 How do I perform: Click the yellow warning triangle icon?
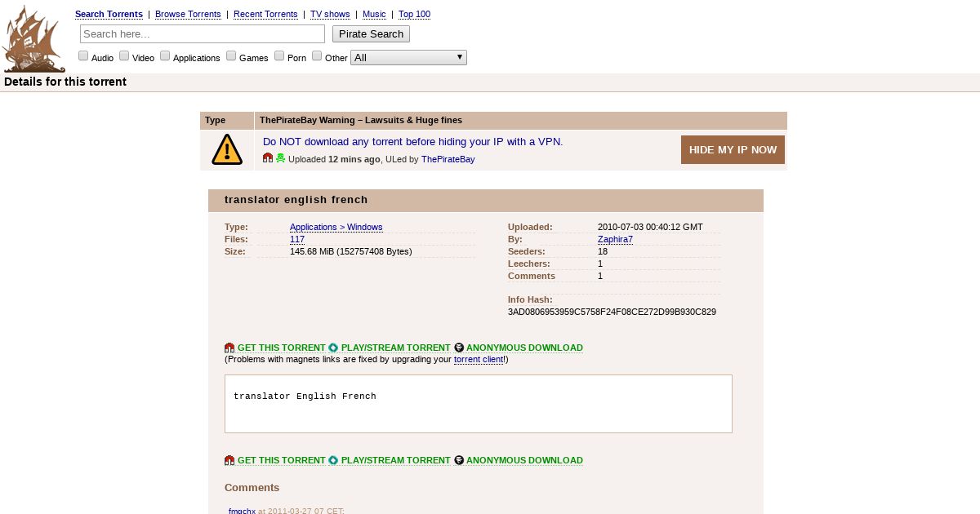(227, 149)
